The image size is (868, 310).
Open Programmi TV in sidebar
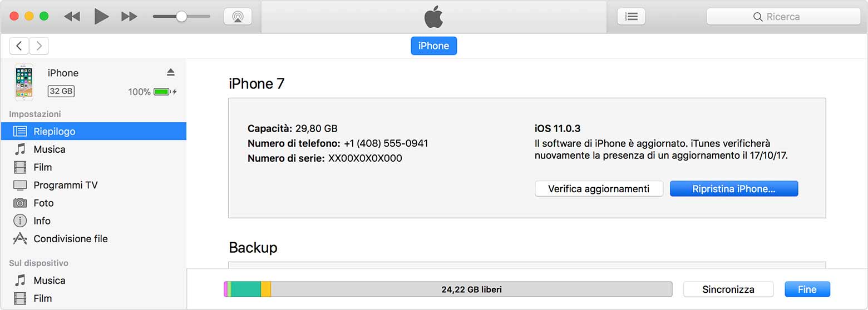point(93,185)
